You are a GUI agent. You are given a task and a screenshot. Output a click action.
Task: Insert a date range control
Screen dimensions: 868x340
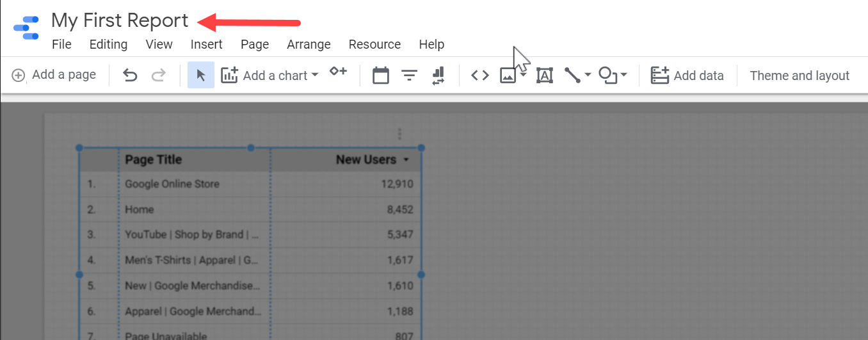pyautogui.click(x=381, y=76)
